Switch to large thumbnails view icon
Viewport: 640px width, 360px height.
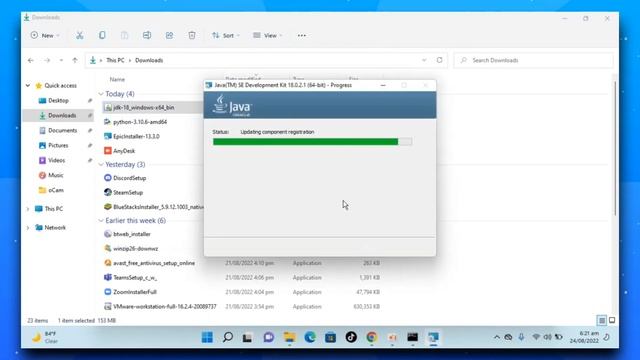(x=612, y=320)
